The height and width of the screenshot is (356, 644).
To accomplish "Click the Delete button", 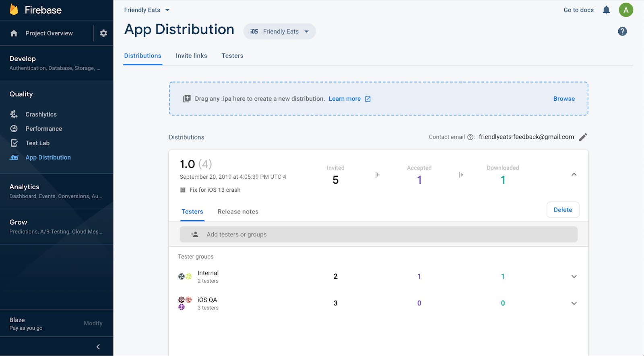I will point(563,210).
